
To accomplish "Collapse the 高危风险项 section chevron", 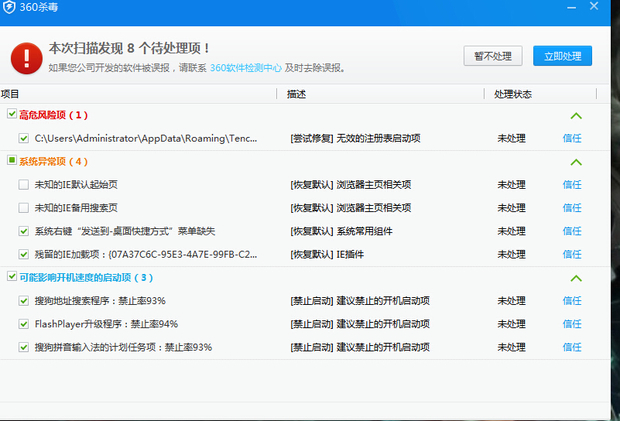I will (576, 116).
